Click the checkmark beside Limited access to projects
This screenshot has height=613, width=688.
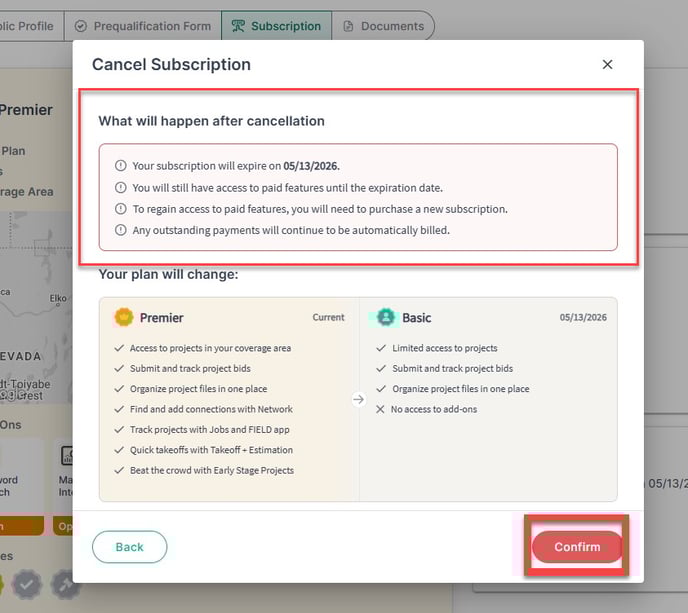[381, 348]
